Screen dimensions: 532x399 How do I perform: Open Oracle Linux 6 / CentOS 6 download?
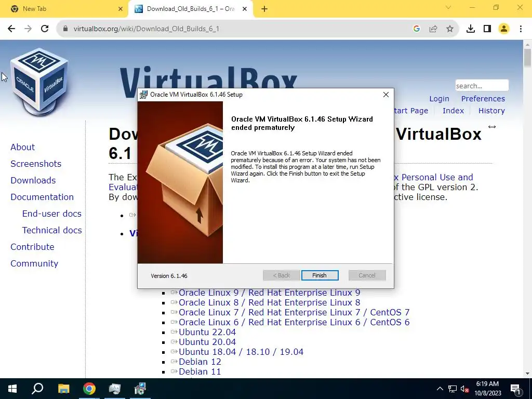pyautogui.click(x=294, y=322)
